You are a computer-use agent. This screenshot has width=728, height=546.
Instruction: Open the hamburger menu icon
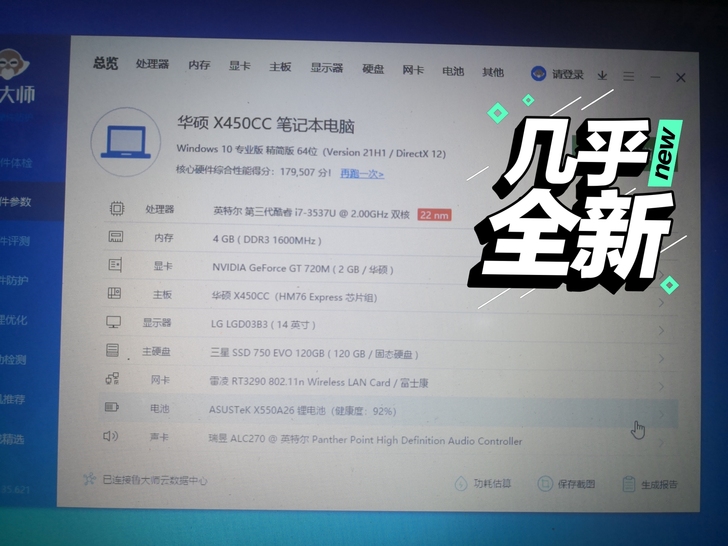[629, 76]
